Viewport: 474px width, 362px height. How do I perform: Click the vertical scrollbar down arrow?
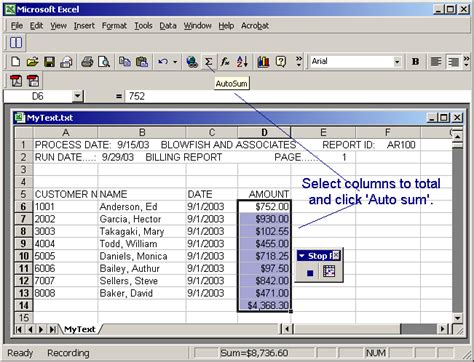[457, 318]
